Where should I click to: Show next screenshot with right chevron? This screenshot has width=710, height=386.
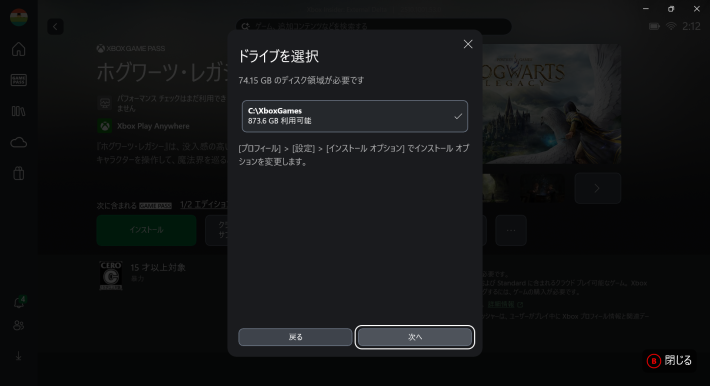[597, 188]
